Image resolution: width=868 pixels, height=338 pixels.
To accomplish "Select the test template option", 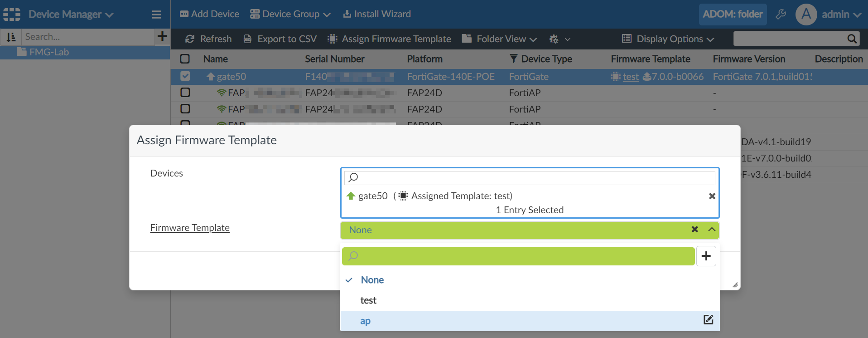I will tap(368, 300).
